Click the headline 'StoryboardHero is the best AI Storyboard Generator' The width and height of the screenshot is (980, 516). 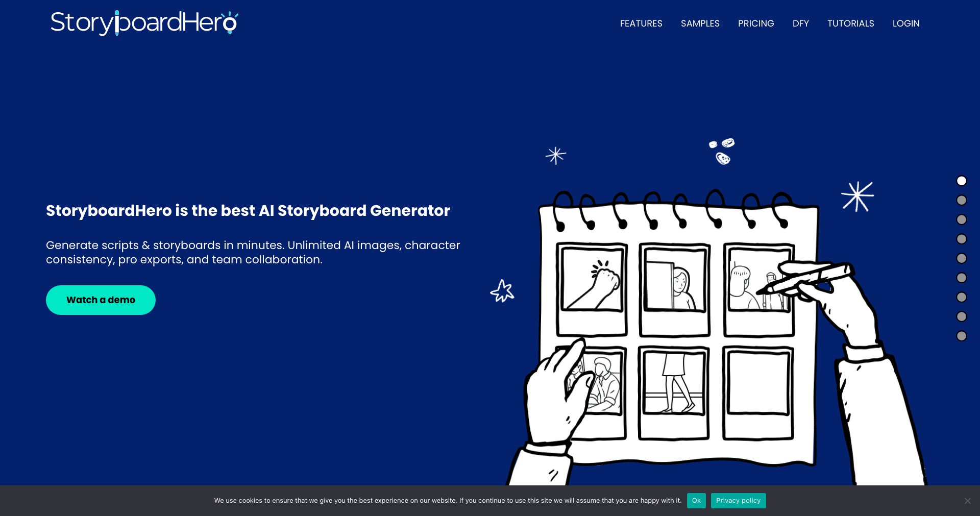click(x=248, y=210)
